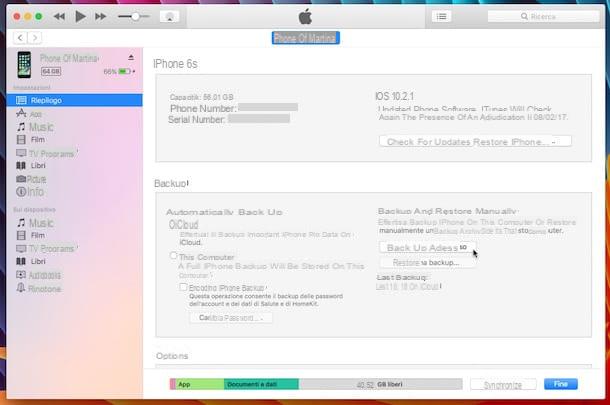Adjust the volume slider knob
This screenshot has width=610, height=405.
point(135,16)
